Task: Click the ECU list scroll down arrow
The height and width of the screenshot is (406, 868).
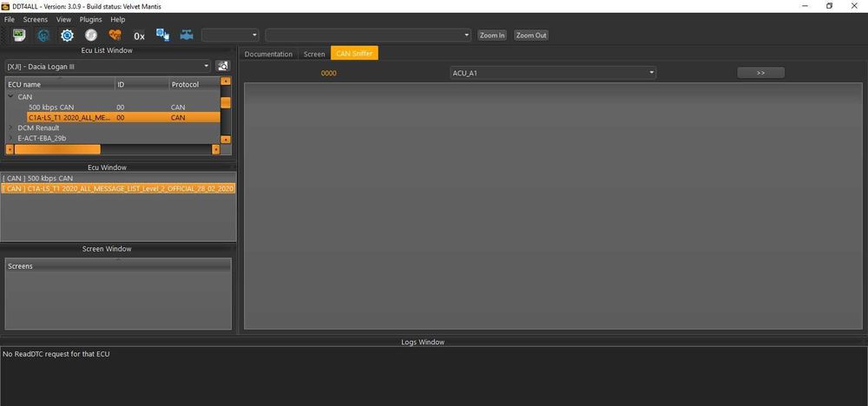Action: tap(226, 140)
